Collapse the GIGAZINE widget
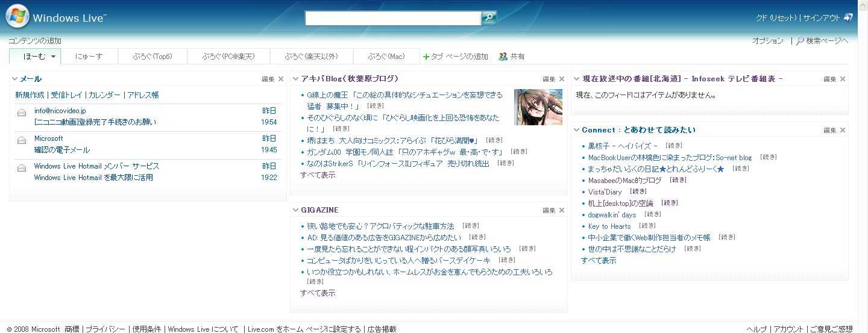The image size is (868, 333). [x=295, y=210]
